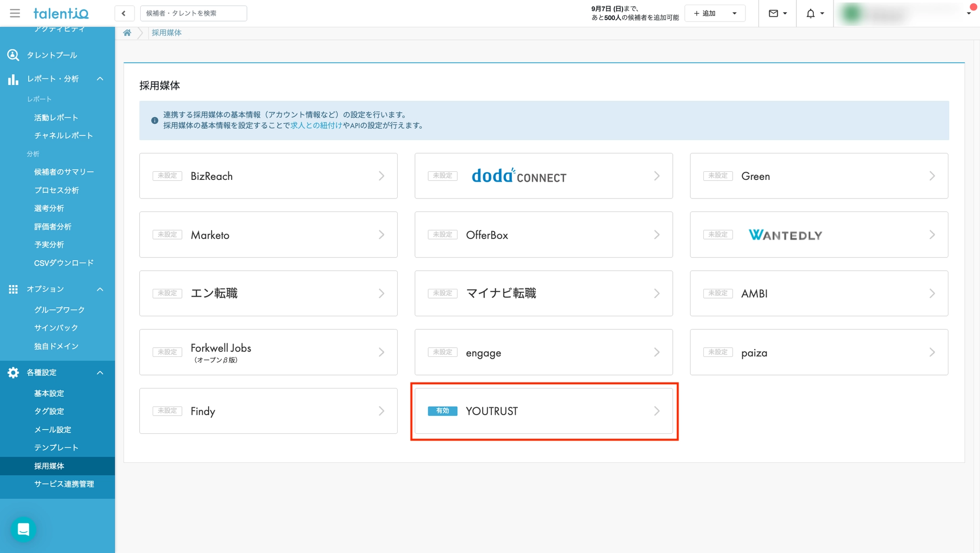Click the report bar chart icon

pos(13,79)
